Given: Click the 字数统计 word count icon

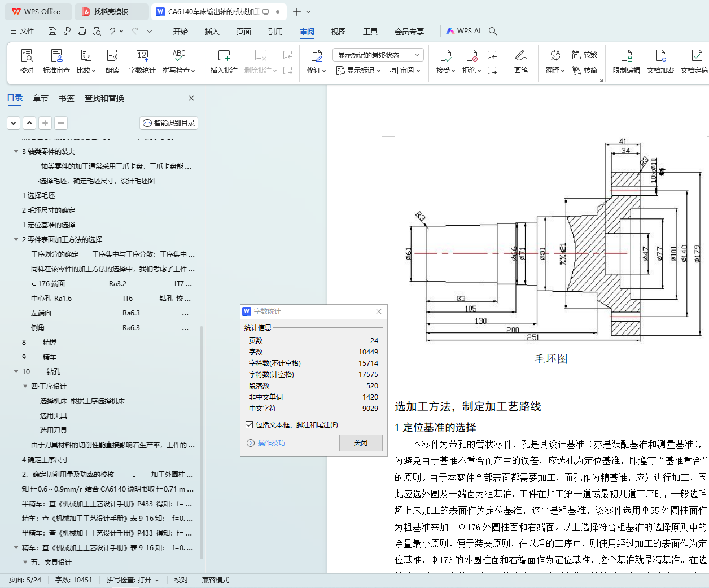Looking at the screenshot, I should pos(142,61).
